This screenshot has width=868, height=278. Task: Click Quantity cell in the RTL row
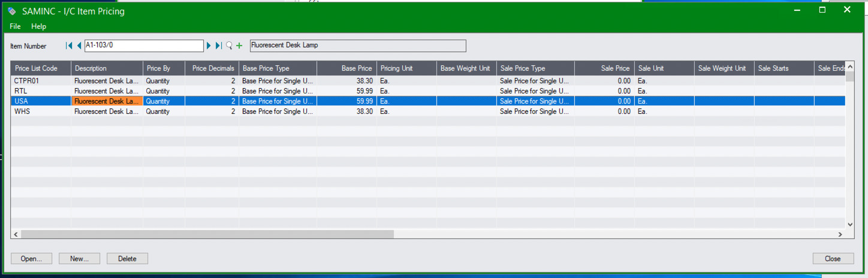click(164, 91)
